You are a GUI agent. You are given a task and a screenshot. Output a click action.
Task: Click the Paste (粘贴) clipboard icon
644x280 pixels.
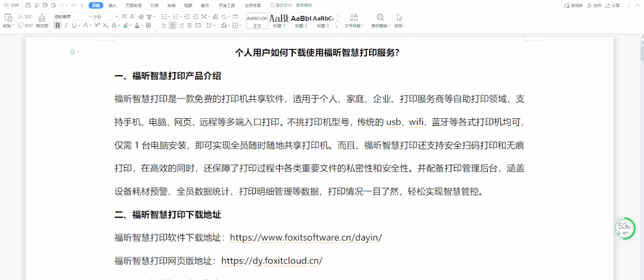click(8, 17)
